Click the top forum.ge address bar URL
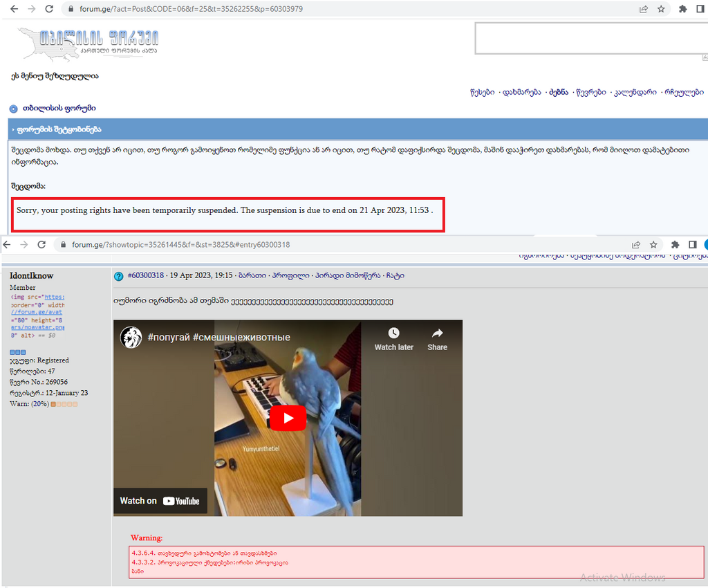This screenshot has width=708, height=588. pyautogui.click(x=191, y=9)
